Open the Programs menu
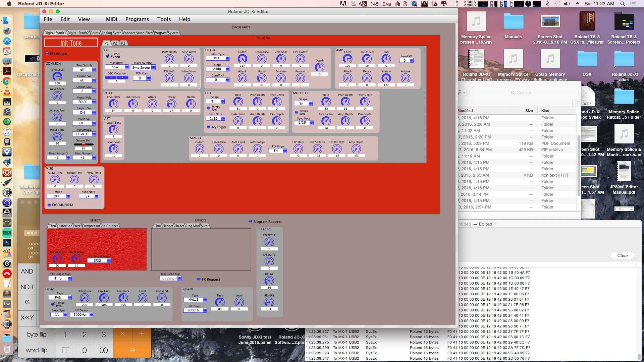 (x=137, y=19)
